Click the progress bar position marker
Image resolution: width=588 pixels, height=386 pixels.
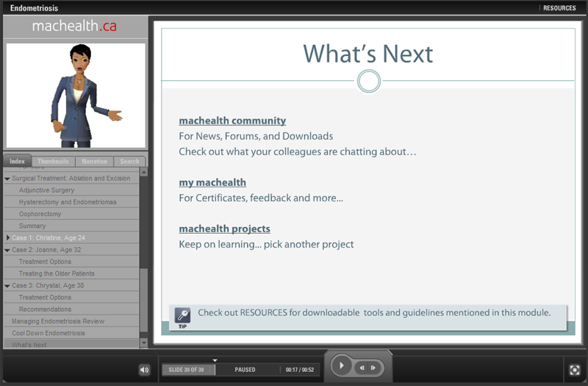(x=215, y=360)
